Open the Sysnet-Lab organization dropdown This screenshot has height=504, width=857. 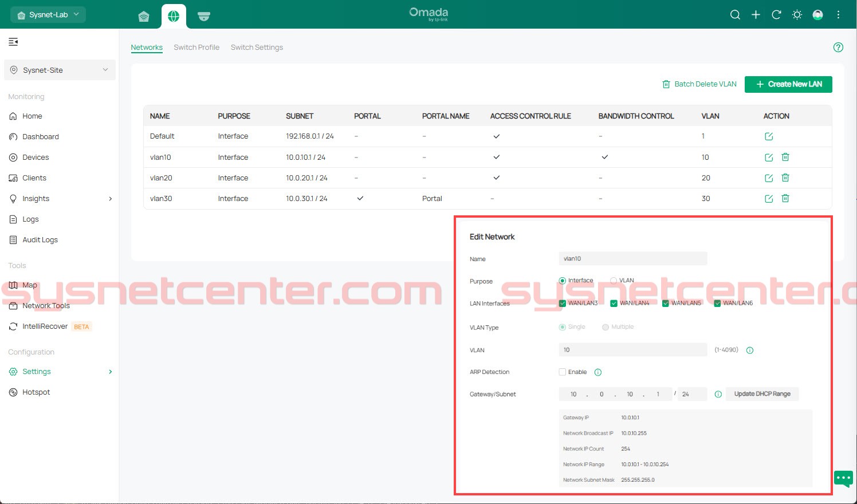[48, 15]
